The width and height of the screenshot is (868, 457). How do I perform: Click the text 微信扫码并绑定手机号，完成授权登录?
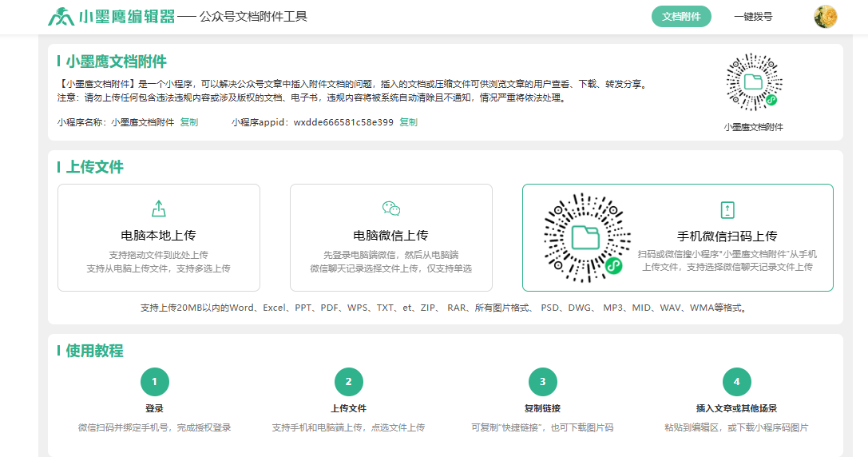coord(154,427)
